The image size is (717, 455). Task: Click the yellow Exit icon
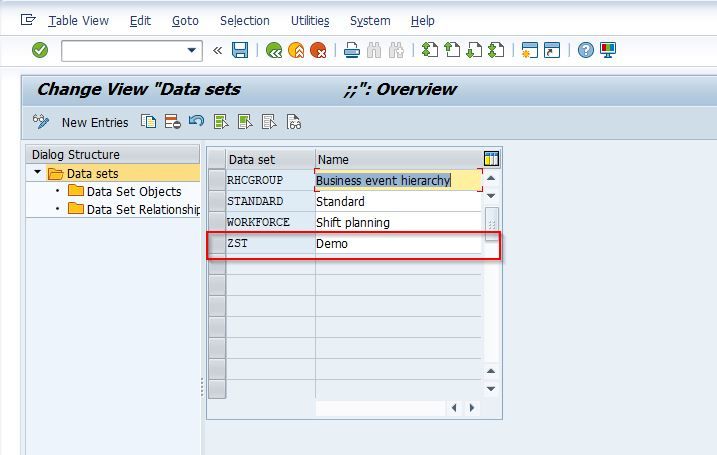[296, 50]
